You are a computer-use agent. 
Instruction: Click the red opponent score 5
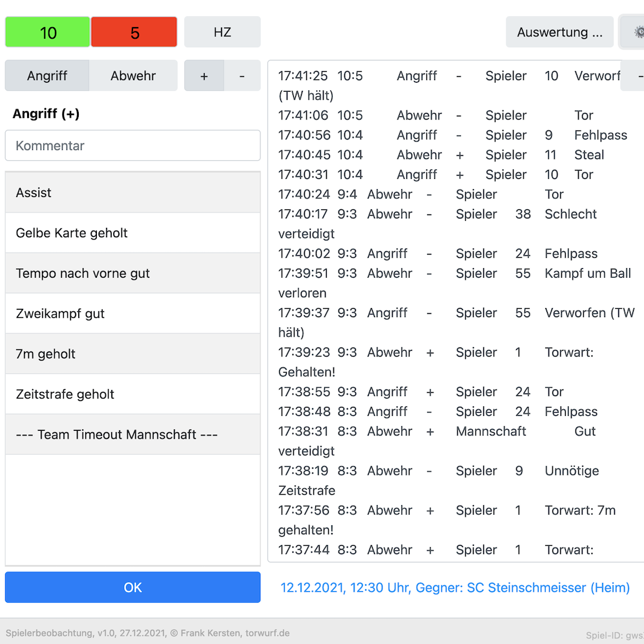(134, 32)
